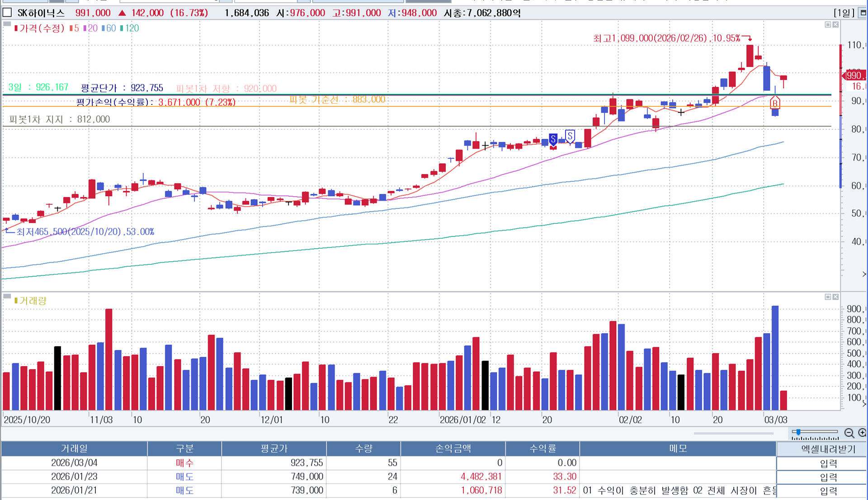The image size is (868, 500).
Task: Click the chart zoom-in magnifier icon
Action: 862,433
